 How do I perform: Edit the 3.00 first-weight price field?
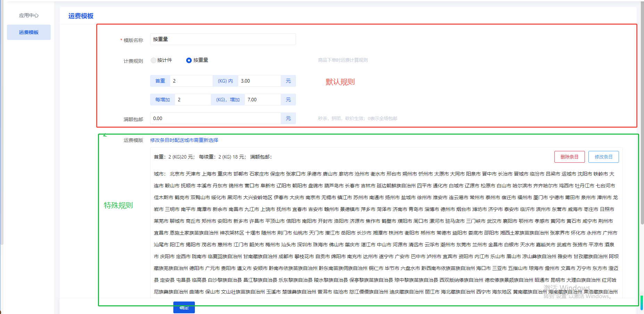(x=259, y=81)
